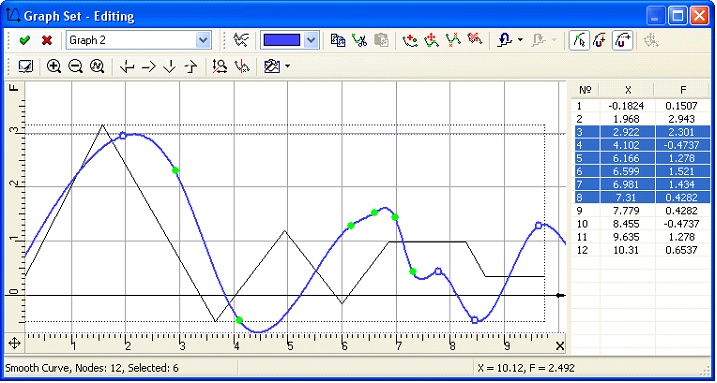Toggle the move-node curve mode button
This screenshot has height=383, width=717.
coord(622,41)
